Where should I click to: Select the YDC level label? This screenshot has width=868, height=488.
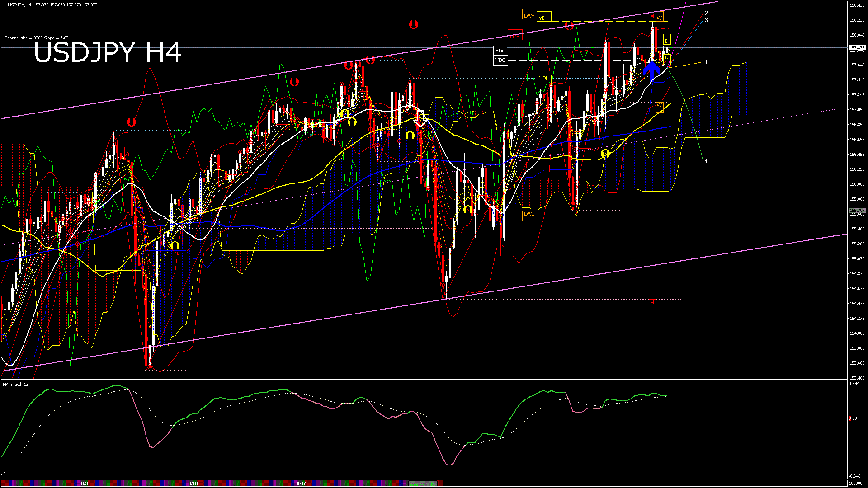pos(500,51)
